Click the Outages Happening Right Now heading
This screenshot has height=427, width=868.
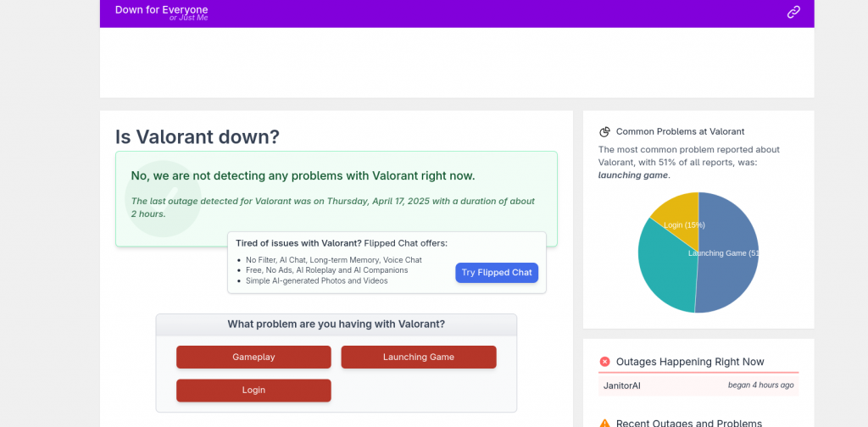(x=690, y=362)
